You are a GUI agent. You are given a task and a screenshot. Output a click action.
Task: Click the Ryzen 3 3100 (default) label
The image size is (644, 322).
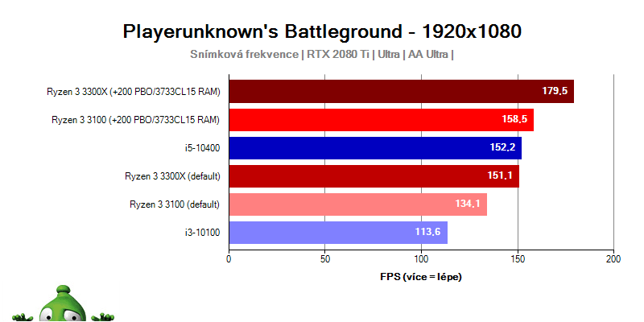(x=175, y=204)
